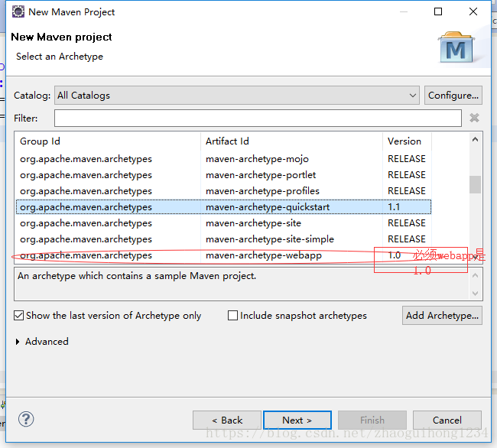Click the Add Archetype... button
The image size is (497, 448).
[442, 316]
